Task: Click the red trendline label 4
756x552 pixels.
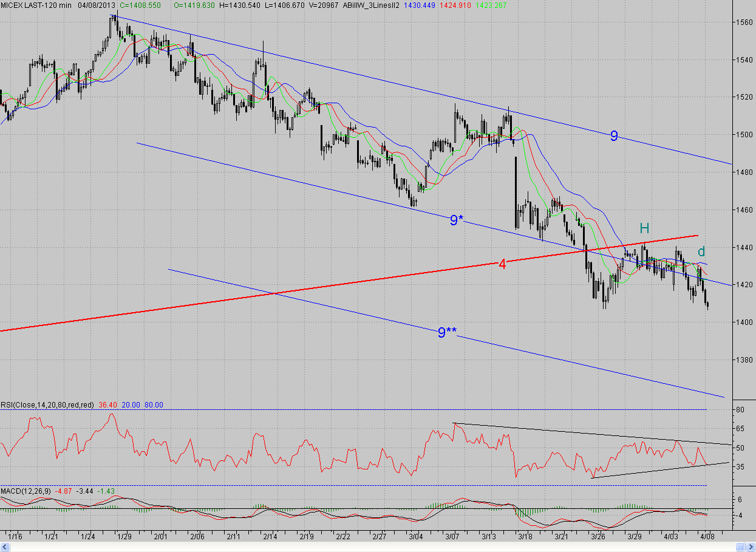Action: (x=502, y=264)
